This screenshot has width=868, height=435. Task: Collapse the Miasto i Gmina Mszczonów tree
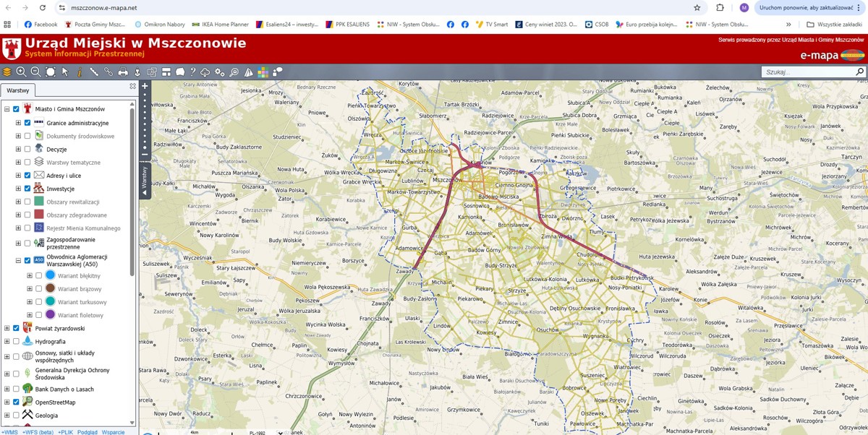7,109
